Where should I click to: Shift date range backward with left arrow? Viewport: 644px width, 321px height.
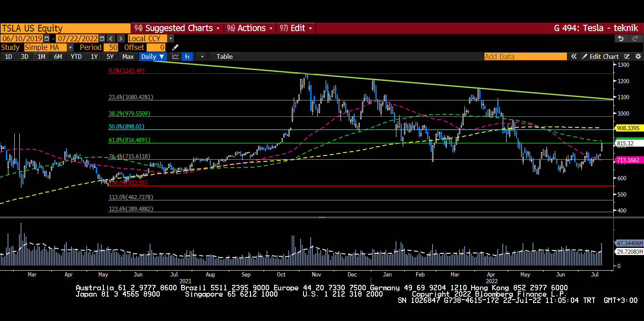click(x=111, y=38)
